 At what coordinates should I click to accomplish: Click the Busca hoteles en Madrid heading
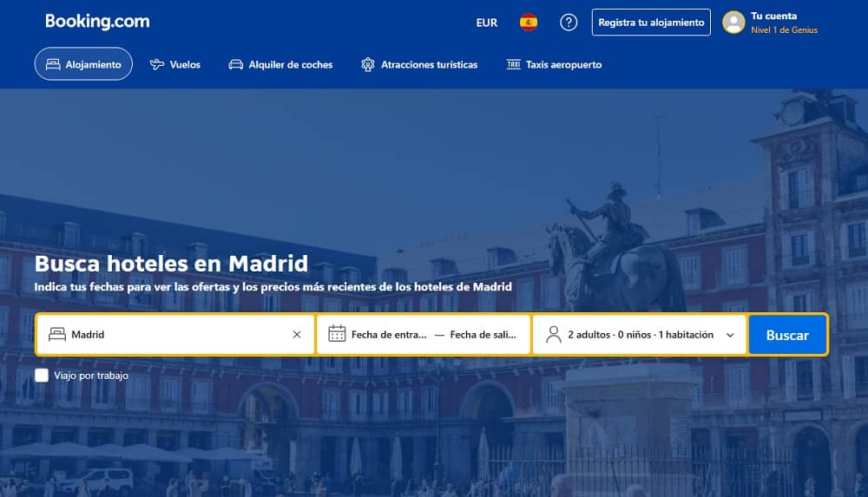[x=171, y=264]
